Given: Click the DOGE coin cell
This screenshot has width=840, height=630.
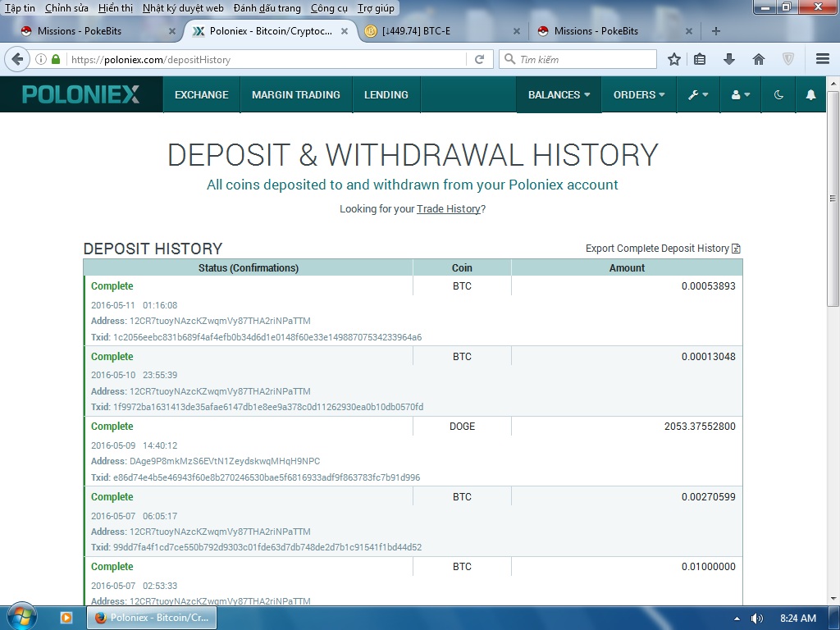Looking at the screenshot, I should click(462, 427).
